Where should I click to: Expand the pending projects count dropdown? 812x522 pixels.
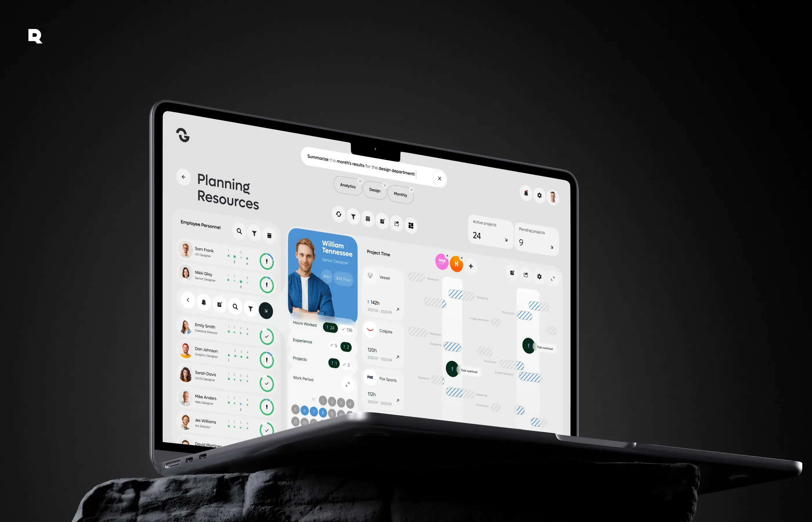(x=551, y=245)
